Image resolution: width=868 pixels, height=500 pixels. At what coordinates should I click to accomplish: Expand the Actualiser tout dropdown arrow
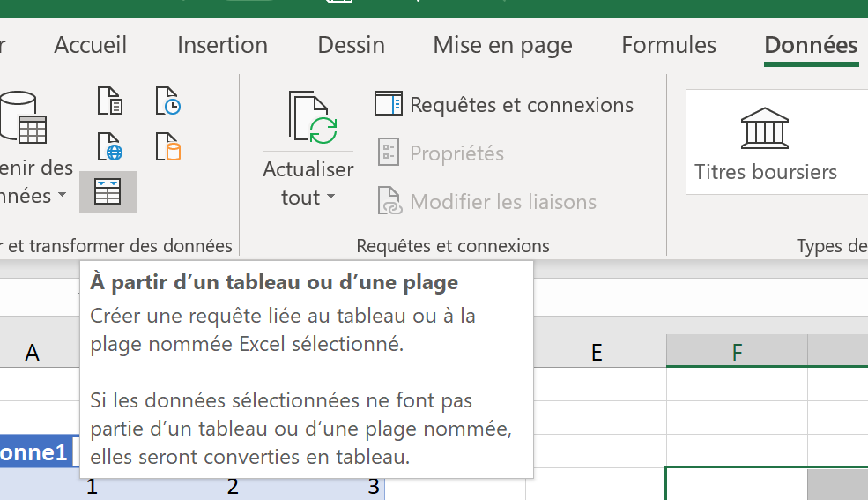coord(331,198)
